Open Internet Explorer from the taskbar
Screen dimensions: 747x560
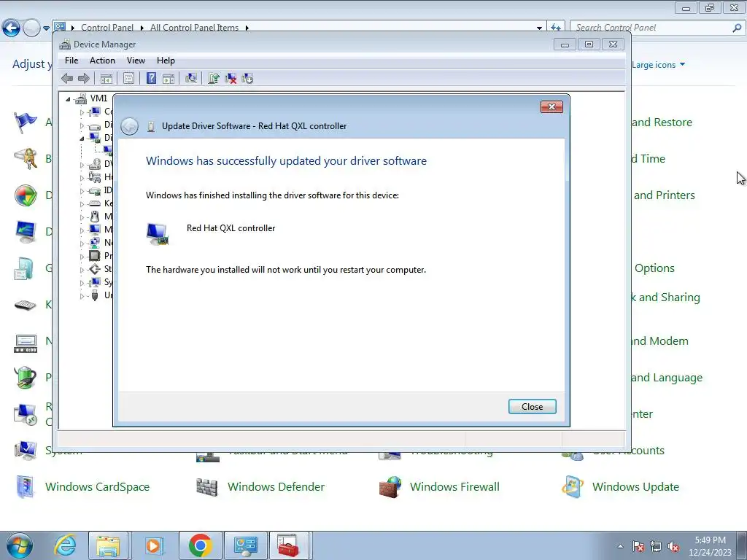(x=65, y=545)
